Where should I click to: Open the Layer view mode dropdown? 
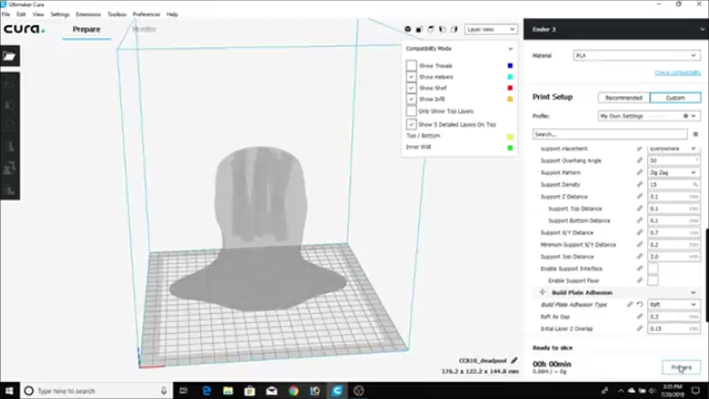(491, 29)
